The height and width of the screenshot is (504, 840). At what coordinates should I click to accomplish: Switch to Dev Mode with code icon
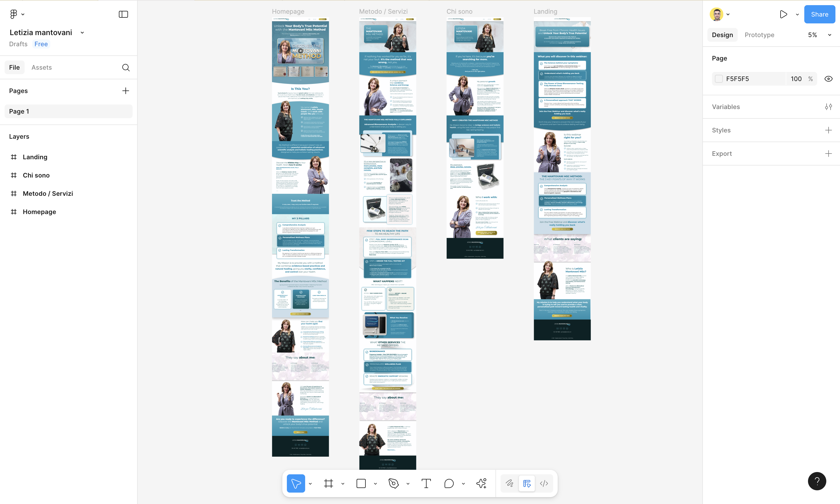[x=544, y=483]
